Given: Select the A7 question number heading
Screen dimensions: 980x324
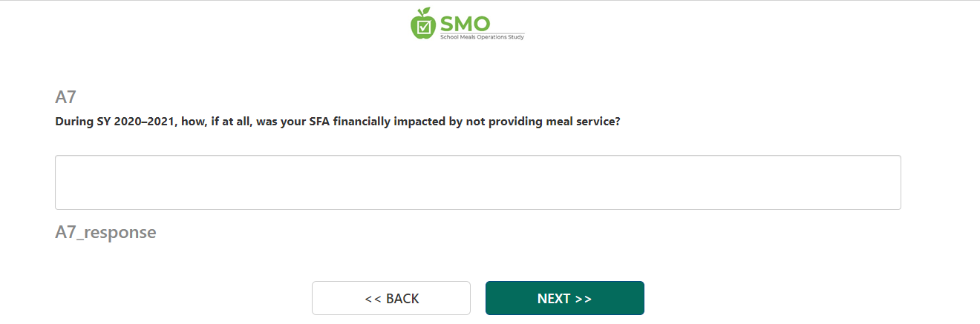Looking at the screenshot, I should [65, 97].
